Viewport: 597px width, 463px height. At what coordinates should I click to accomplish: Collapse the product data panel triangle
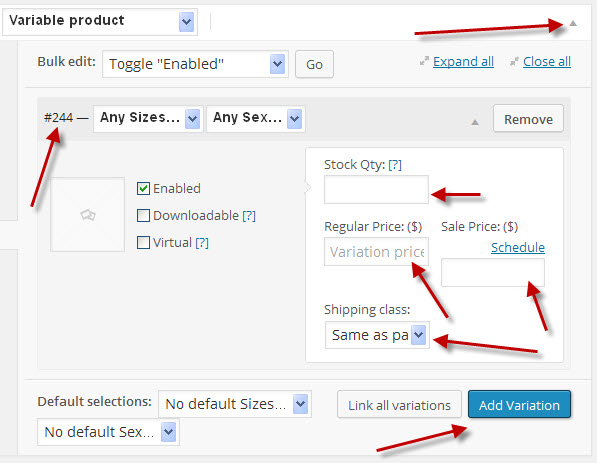pos(573,23)
